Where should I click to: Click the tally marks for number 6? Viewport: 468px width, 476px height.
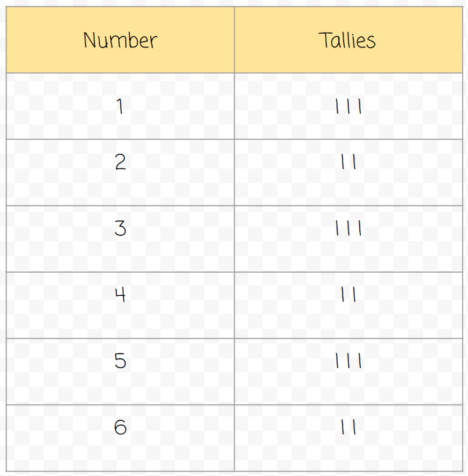348,427
